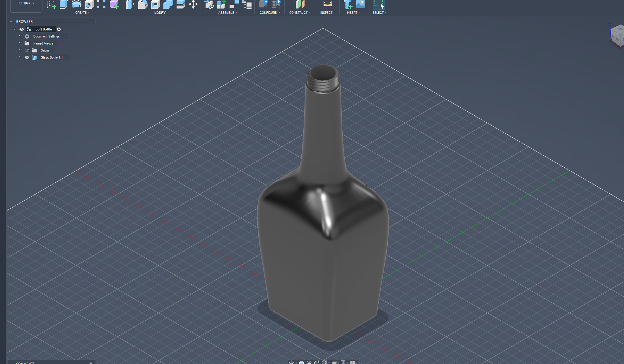The width and height of the screenshot is (624, 364).
Task: Expand the Named Views folder
Action: (20, 43)
